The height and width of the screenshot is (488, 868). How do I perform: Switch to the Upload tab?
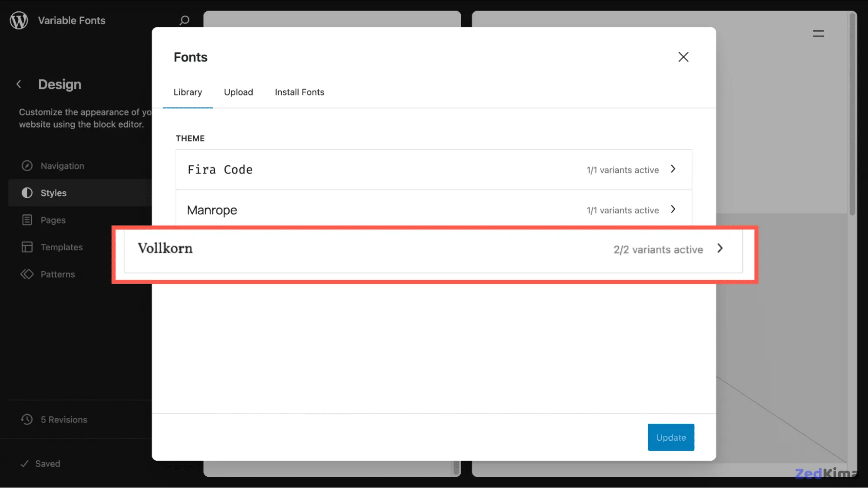click(x=238, y=92)
